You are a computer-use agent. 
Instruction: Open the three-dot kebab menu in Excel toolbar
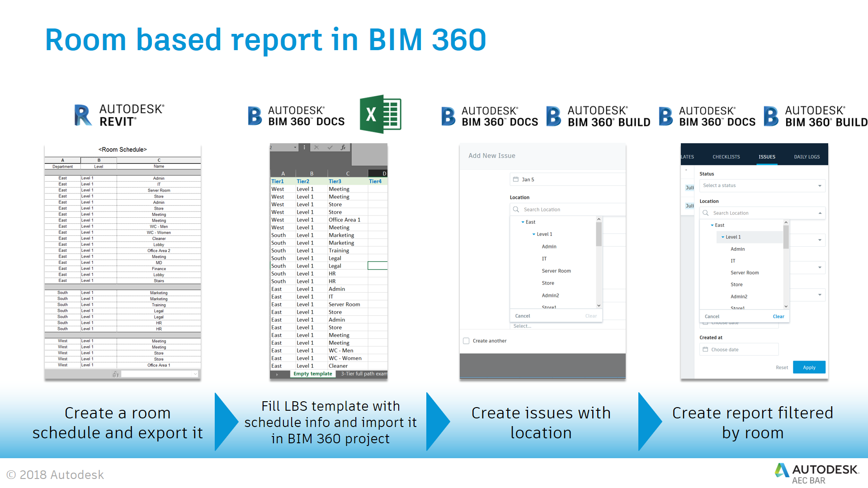[304, 147]
